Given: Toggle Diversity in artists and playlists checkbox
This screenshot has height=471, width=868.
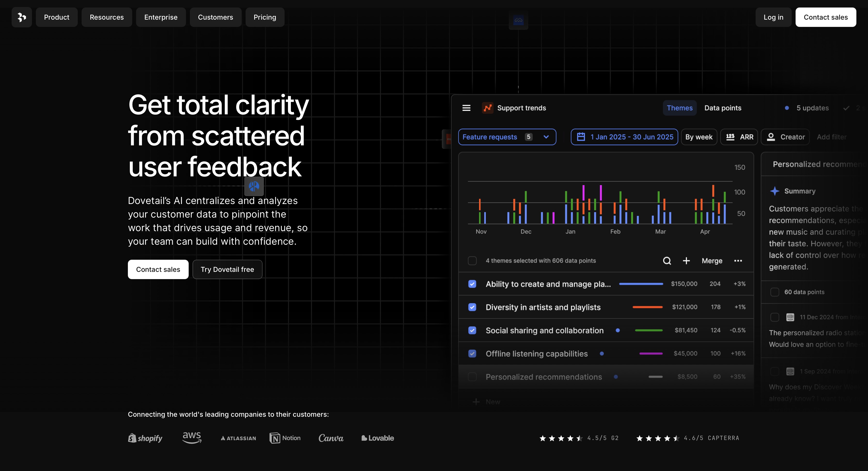Looking at the screenshot, I should tap(472, 307).
